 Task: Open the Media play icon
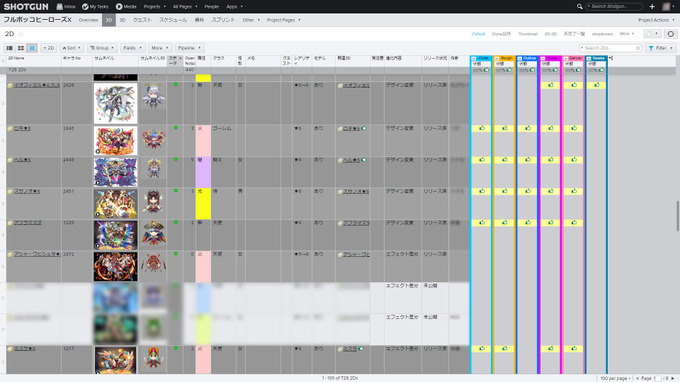tap(119, 7)
